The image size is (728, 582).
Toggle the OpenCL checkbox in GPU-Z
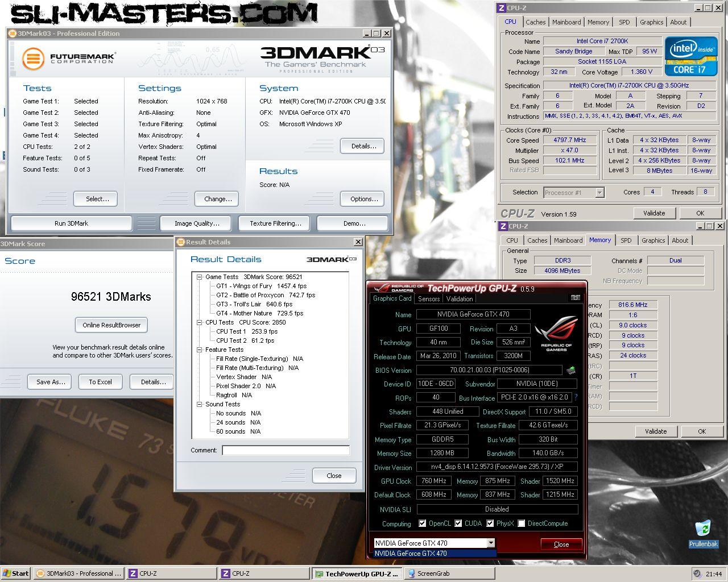[x=422, y=523]
